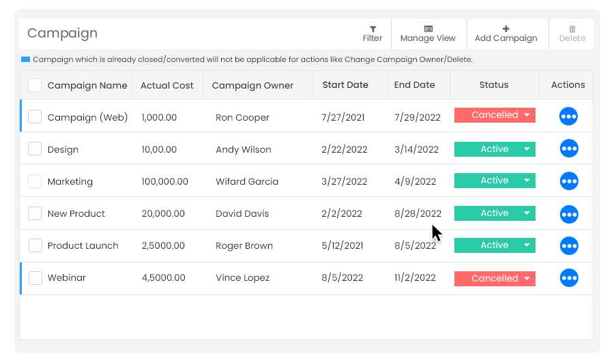The image size is (614, 364).
Task: Open the Filter funnel icon
Action: pos(372,29)
